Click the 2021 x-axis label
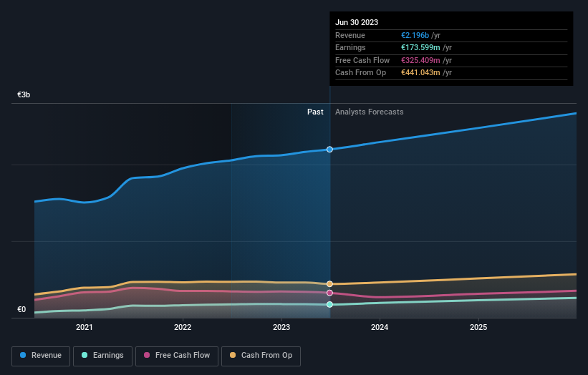Viewport: 588px width, 375px height. [85, 328]
